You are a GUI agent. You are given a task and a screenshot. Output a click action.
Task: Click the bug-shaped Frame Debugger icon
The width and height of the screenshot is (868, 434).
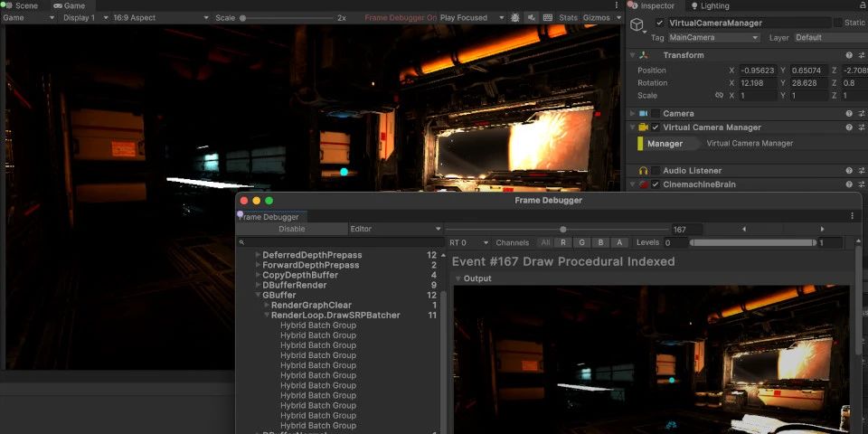pos(515,17)
